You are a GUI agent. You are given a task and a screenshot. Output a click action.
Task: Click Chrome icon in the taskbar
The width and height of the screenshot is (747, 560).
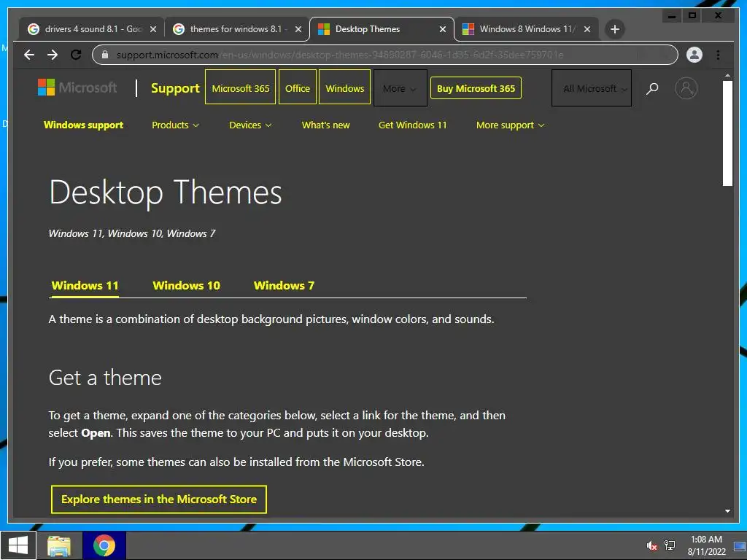tap(104, 545)
